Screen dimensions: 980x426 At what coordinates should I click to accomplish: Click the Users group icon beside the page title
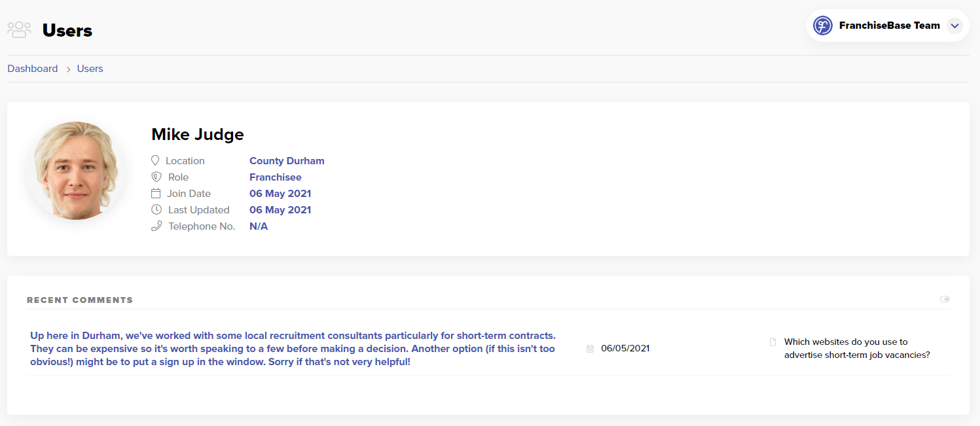coord(19,29)
